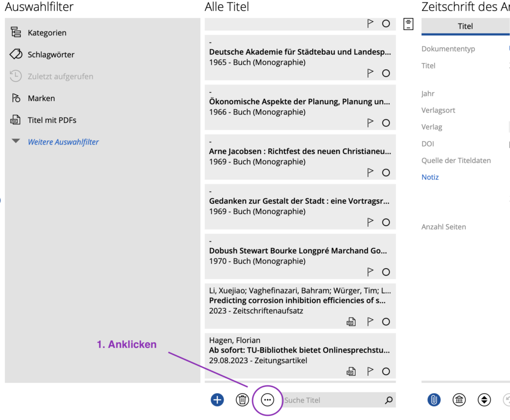Click the Titel mit PDFs label
510x420 pixels.
[52, 120]
